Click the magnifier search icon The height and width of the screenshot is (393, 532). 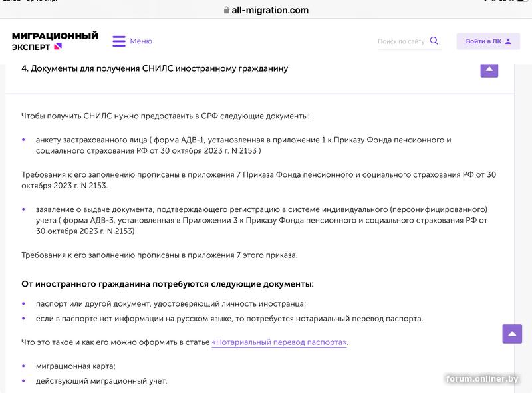[x=434, y=41]
